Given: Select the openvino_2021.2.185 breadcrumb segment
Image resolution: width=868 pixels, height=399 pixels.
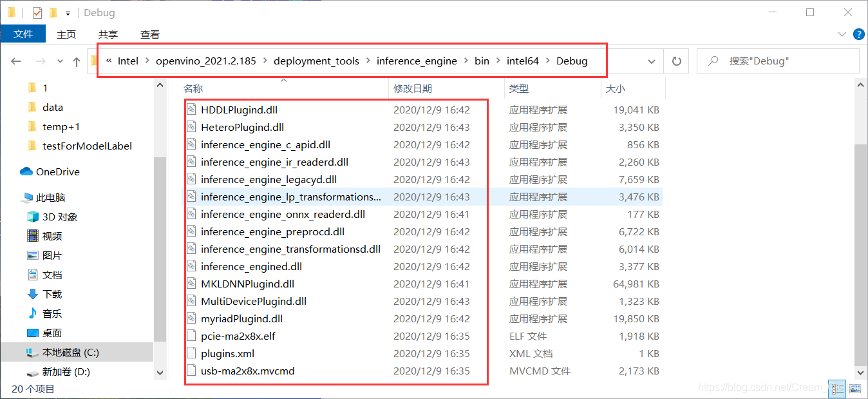Looking at the screenshot, I should coord(206,61).
